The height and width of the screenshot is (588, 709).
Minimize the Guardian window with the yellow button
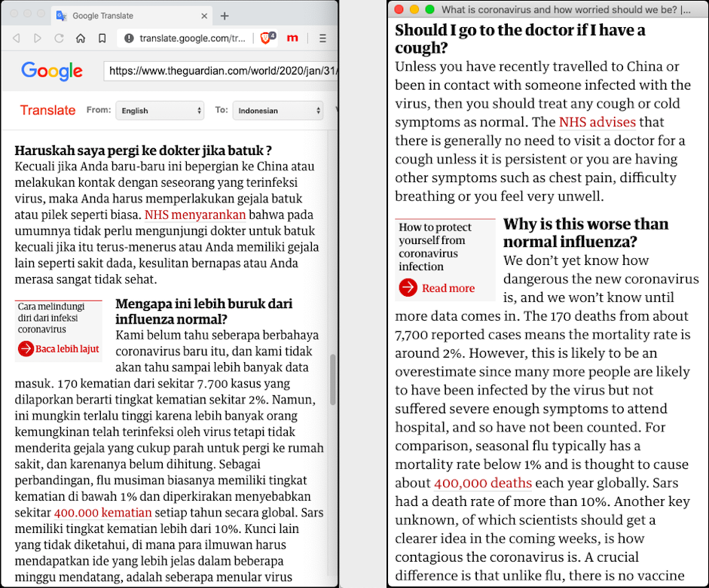(x=414, y=9)
